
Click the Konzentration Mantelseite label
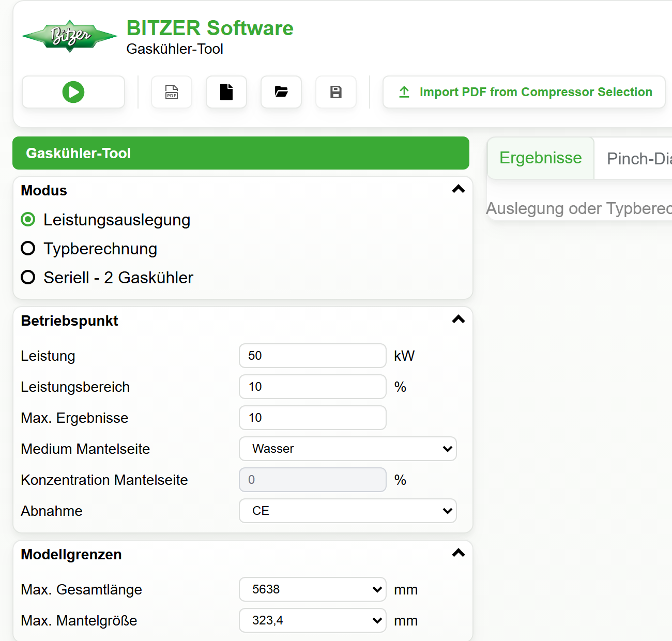[x=104, y=480]
